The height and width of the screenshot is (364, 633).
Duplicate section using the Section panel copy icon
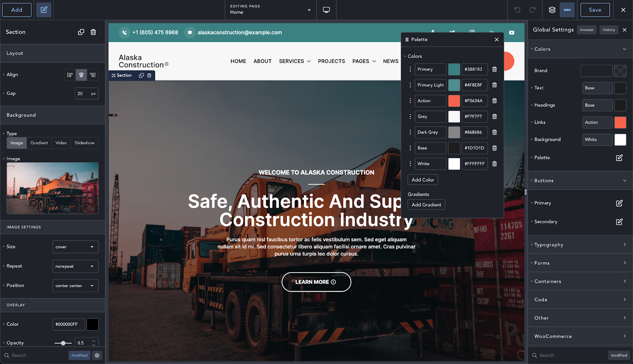click(81, 32)
